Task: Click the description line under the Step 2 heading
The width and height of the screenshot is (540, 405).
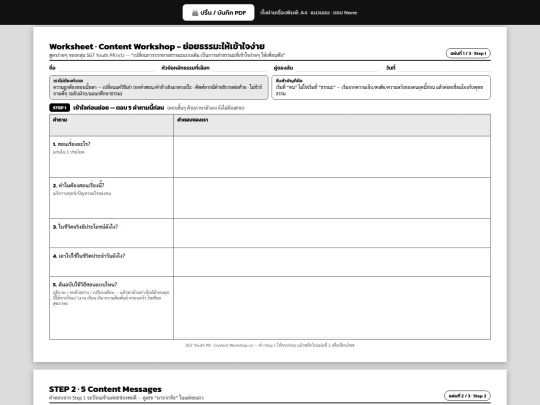Action: tap(126, 398)
